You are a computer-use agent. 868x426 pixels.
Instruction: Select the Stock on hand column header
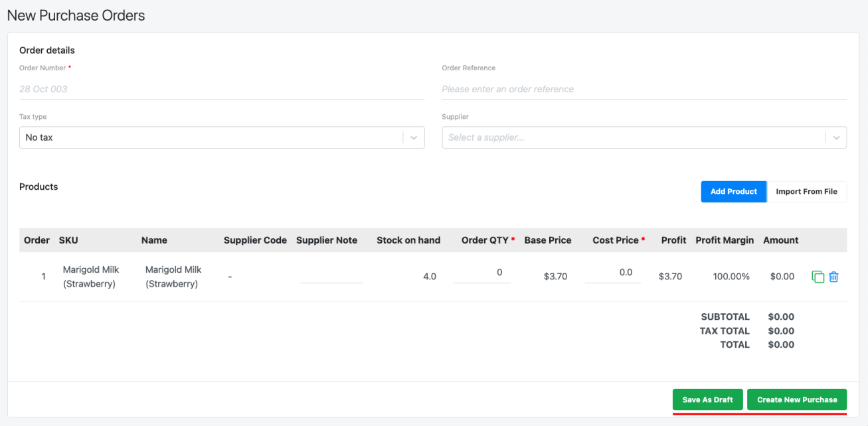pos(408,240)
